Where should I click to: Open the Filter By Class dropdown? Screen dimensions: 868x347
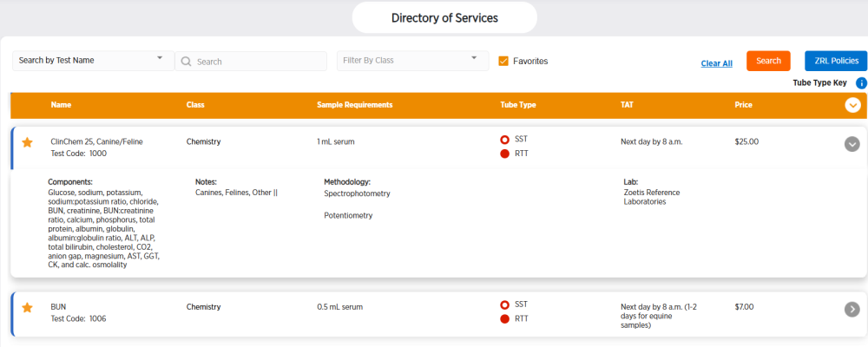click(x=413, y=61)
